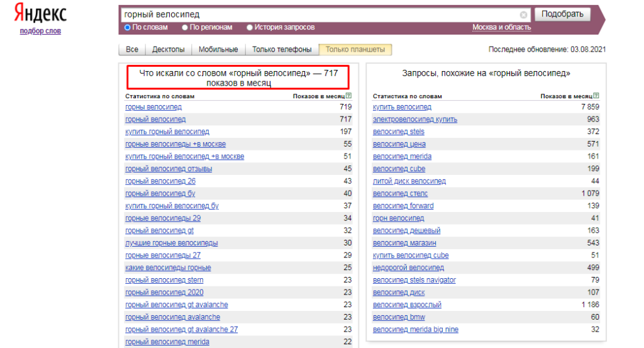This screenshot has width=644, height=348.
Task: Open the 'велосипед магазин' link
Action: click(404, 243)
